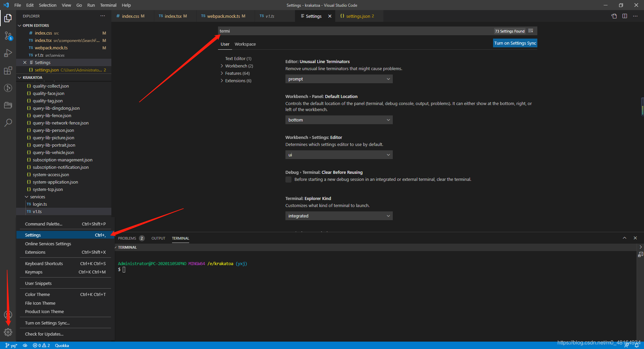Choose Keyboard Shortcuts menu entry
This screenshot has height=349, width=644.
[65, 263]
